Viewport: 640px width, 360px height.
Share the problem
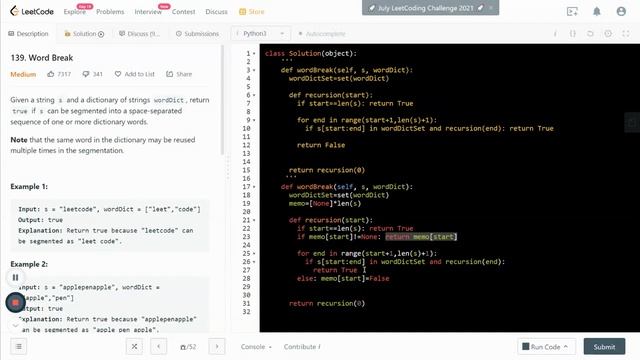pyautogui.click(x=179, y=74)
